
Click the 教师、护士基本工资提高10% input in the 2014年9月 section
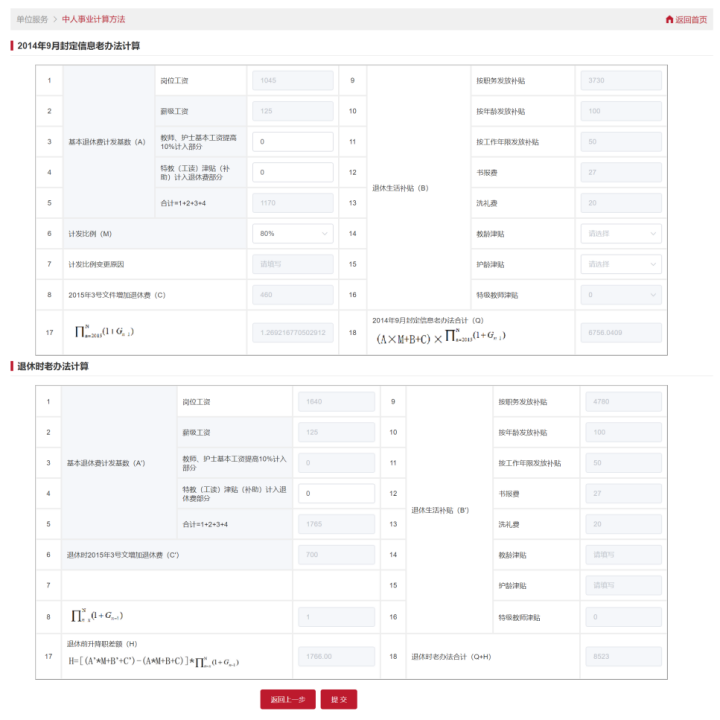click(293, 142)
